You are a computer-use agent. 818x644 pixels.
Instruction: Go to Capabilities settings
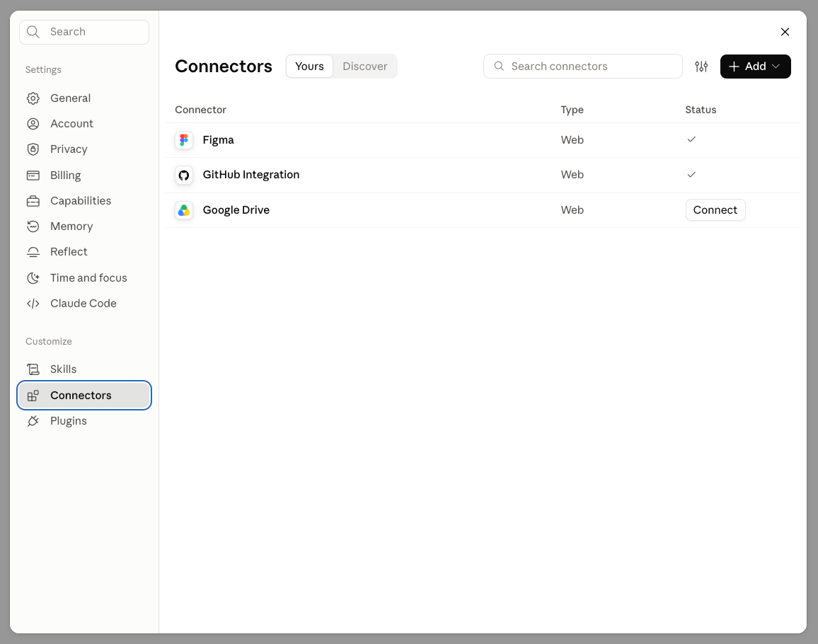pyautogui.click(x=84, y=201)
